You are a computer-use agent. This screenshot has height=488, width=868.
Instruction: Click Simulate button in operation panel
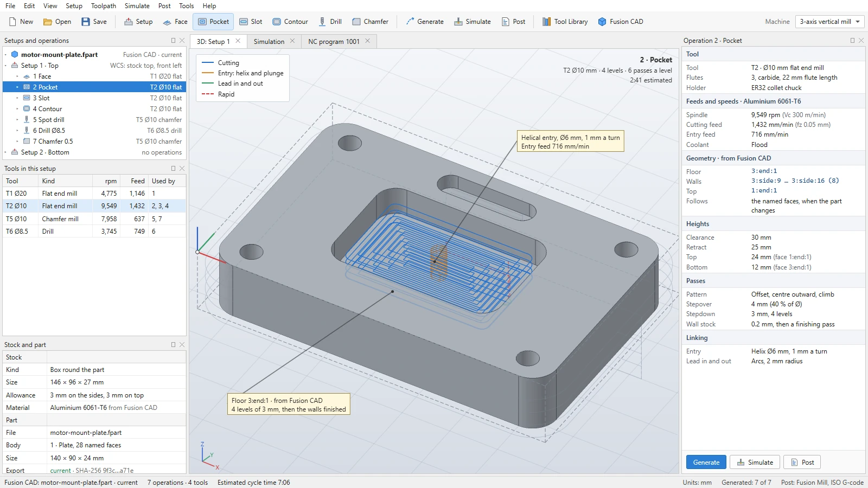tap(755, 463)
